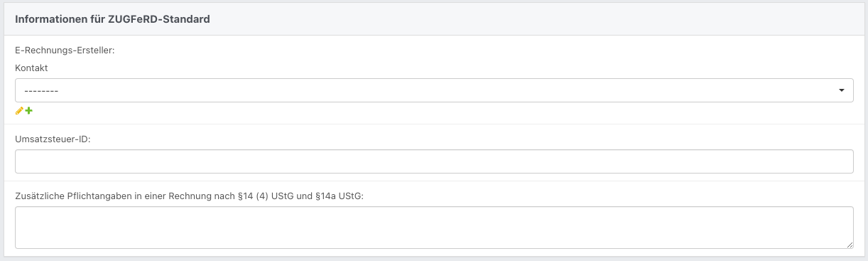Click the 'Informationen für ZUGFeRD-Standard' panel header
This screenshot has width=868, height=261.
point(434,19)
